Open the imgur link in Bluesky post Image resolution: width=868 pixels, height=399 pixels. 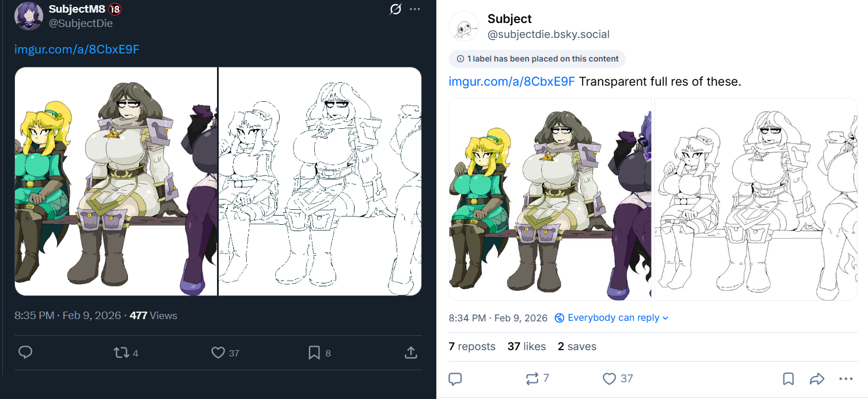coord(511,82)
